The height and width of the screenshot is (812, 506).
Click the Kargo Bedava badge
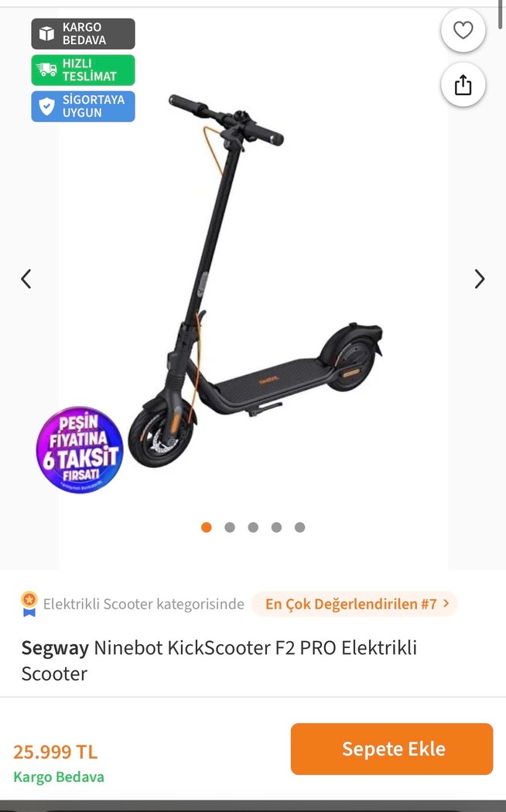coord(83,33)
